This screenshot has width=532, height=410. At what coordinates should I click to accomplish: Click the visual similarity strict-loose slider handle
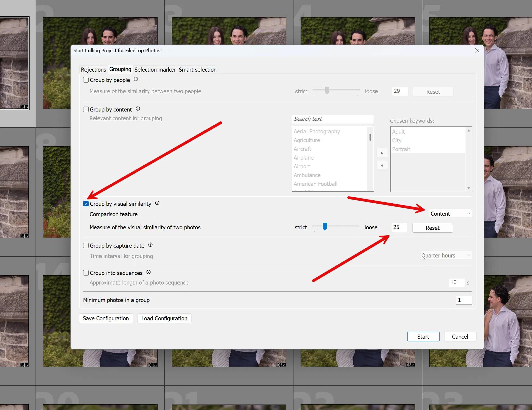pos(325,227)
